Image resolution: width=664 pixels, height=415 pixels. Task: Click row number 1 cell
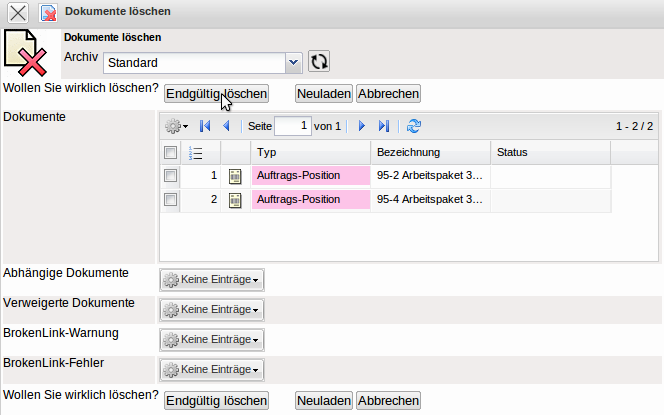pos(201,176)
